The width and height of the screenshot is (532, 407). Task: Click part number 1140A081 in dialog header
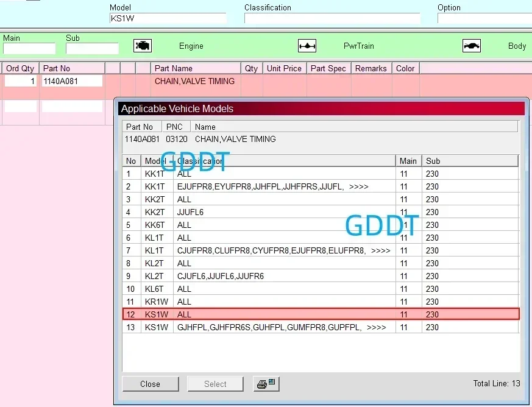coord(142,139)
